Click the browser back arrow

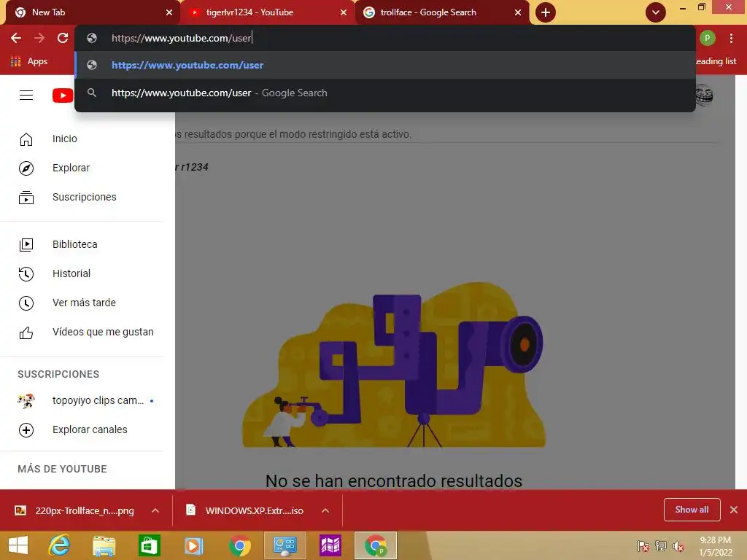tap(16, 38)
